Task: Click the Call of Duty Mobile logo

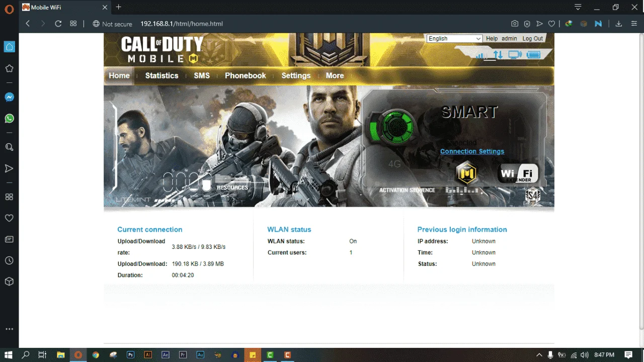Action: click(x=162, y=50)
